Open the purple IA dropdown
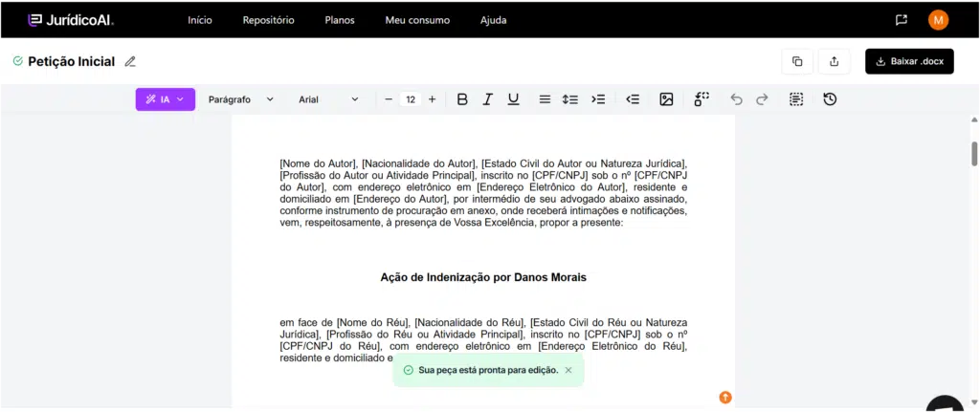The image size is (980, 412). tap(165, 99)
